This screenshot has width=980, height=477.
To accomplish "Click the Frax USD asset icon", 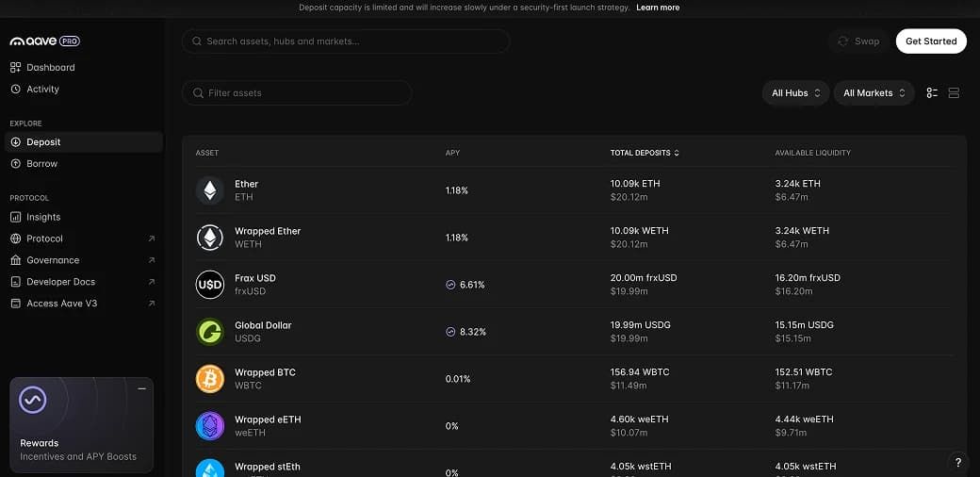I will point(210,285).
